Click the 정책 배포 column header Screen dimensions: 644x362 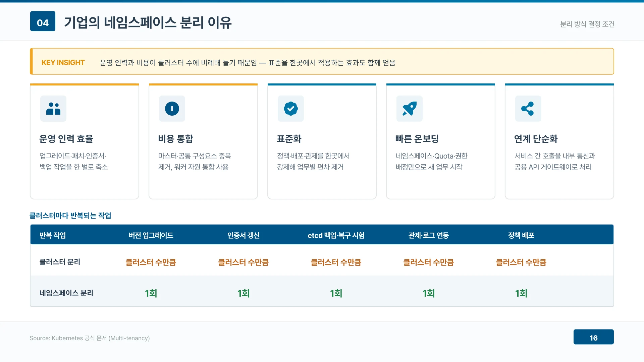(521, 235)
